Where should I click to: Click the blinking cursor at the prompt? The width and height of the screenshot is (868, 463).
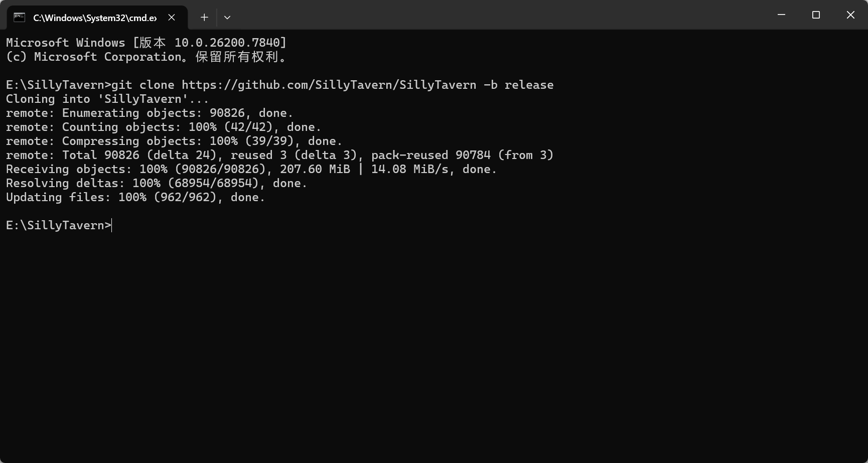111,225
